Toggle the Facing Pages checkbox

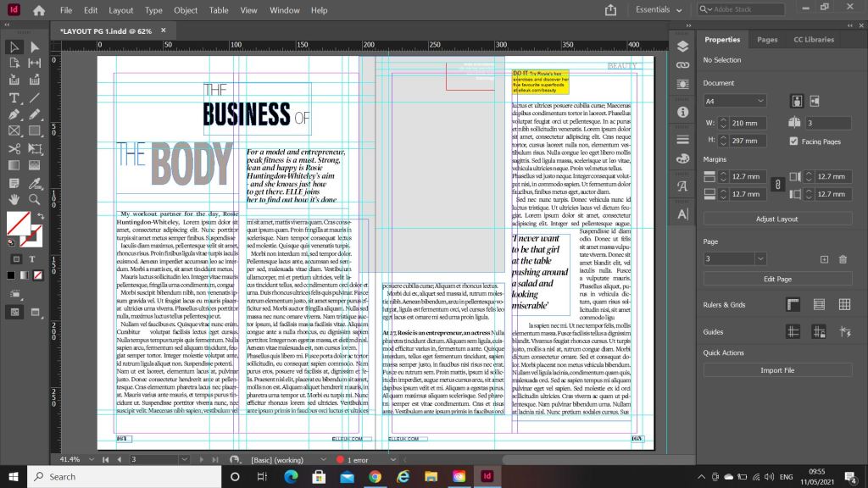[794, 141]
